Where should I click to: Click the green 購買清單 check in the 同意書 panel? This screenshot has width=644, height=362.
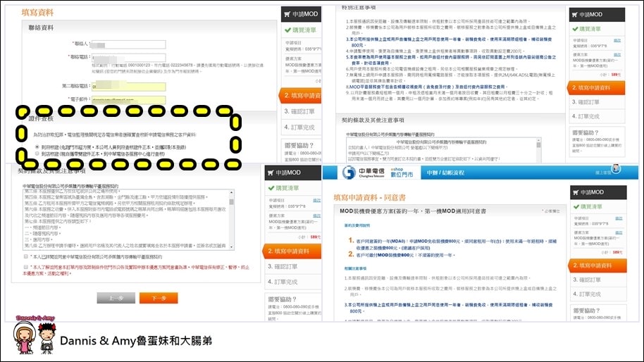[x=576, y=206]
